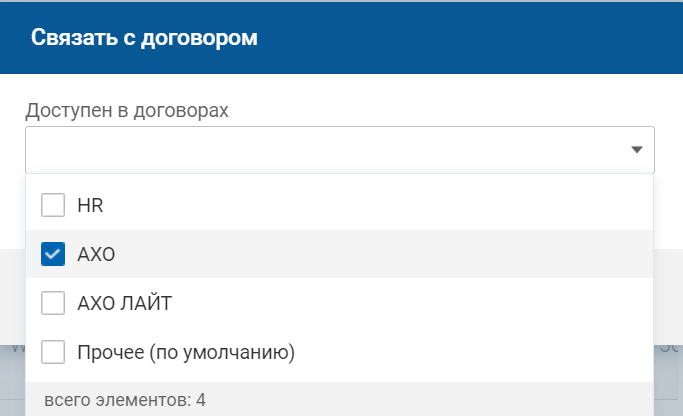Select the "HR" option text

[90, 206]
